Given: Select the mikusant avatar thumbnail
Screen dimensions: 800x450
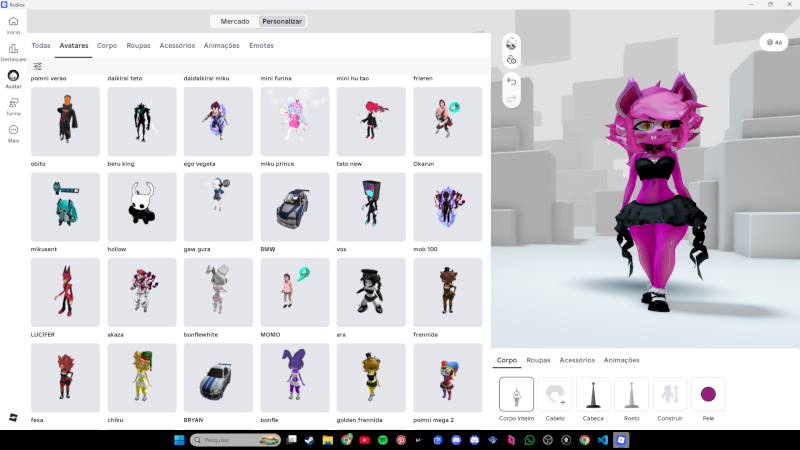Looking at the screenshot, I should [x=65, y=207].
